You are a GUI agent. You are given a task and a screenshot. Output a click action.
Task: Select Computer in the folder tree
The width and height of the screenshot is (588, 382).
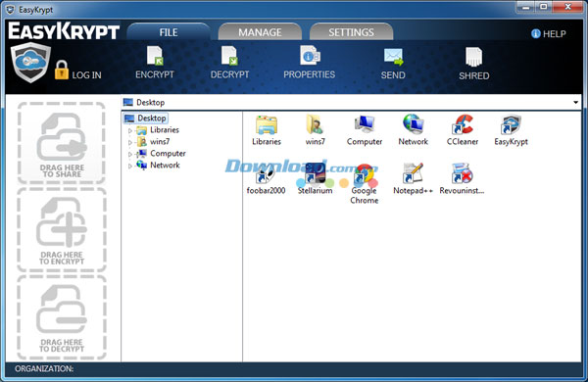[x=161, y=154]
